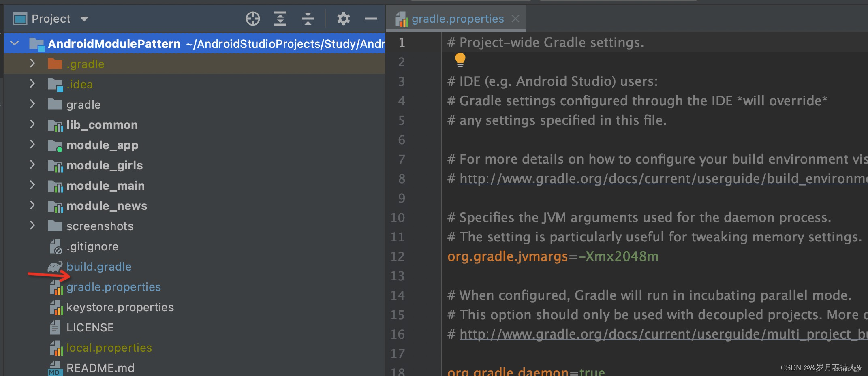Click the module_girls module folder icon
This screenshot has width=868, height=376.
point(55,166)
